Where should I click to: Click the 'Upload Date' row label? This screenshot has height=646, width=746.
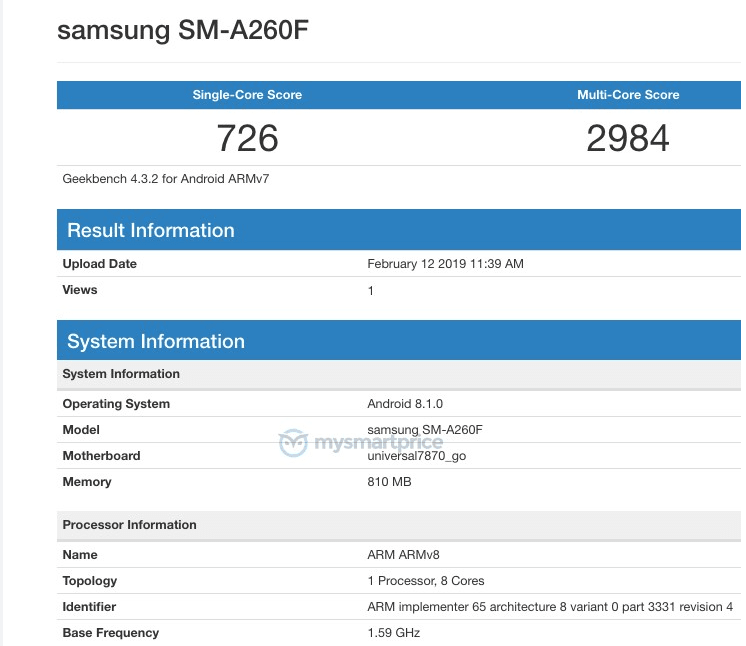[x=99, y=264]
